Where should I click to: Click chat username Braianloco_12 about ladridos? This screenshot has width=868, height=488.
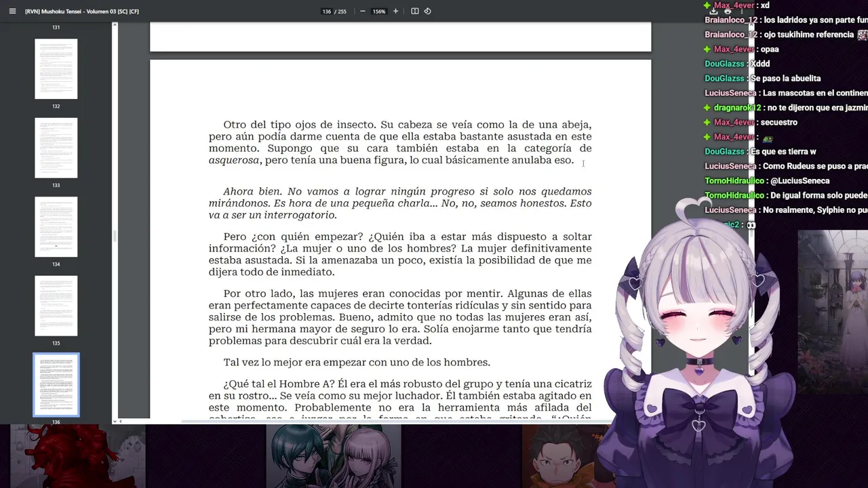tap(731, 20)
